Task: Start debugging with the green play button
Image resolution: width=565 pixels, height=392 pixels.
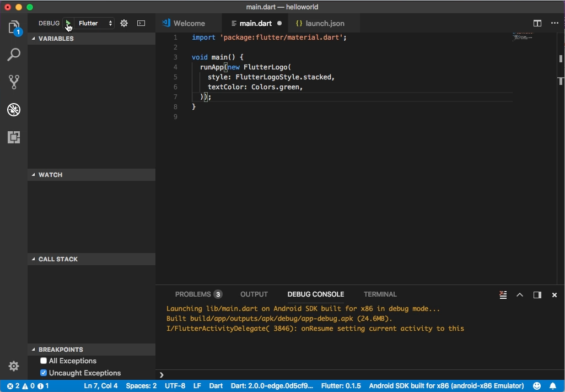Action: click(68, 23)
